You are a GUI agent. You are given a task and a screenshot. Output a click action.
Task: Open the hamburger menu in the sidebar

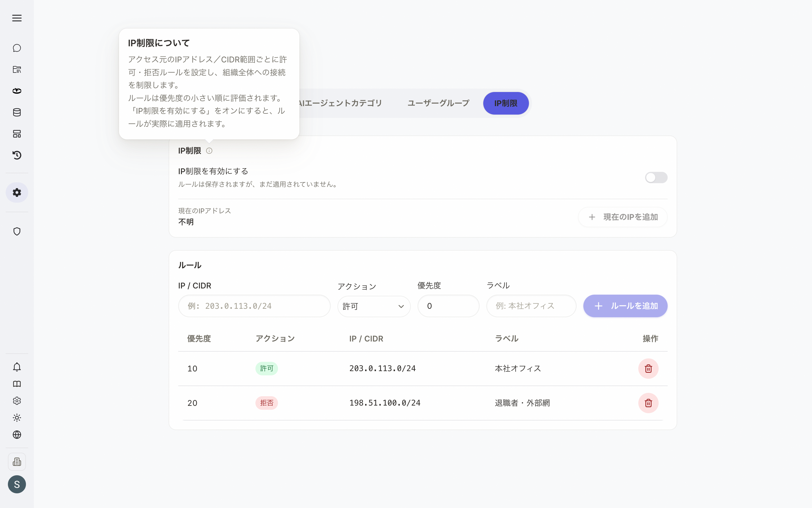click(x=17, y=18)
